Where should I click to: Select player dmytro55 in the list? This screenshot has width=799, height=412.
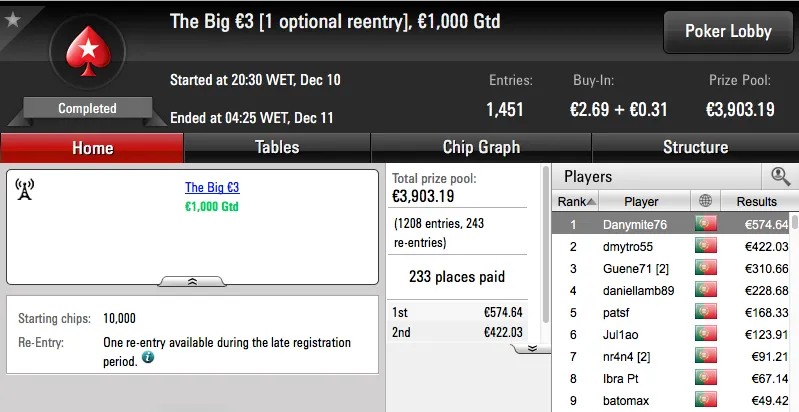625,246
